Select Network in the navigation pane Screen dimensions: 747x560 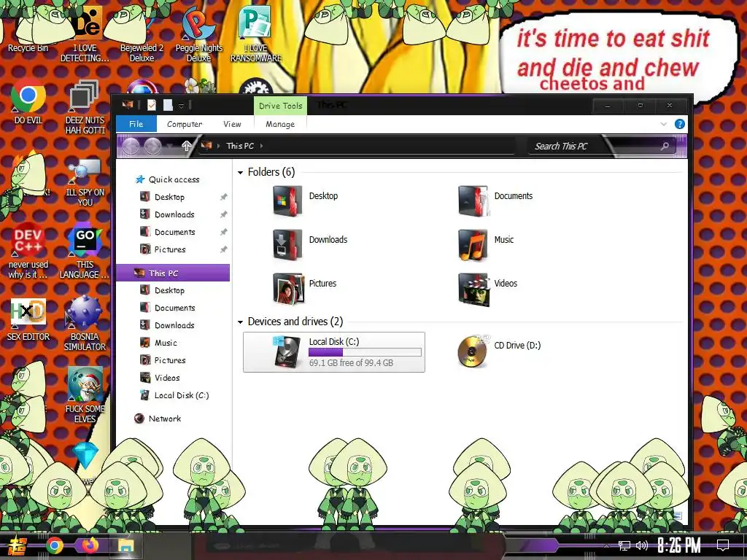[164, 419]
